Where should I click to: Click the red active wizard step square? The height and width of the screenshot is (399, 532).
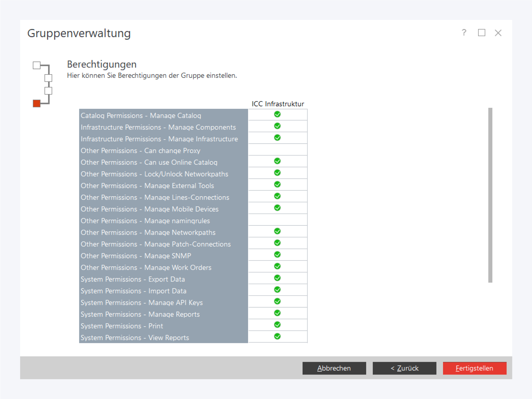click(37, 103)
